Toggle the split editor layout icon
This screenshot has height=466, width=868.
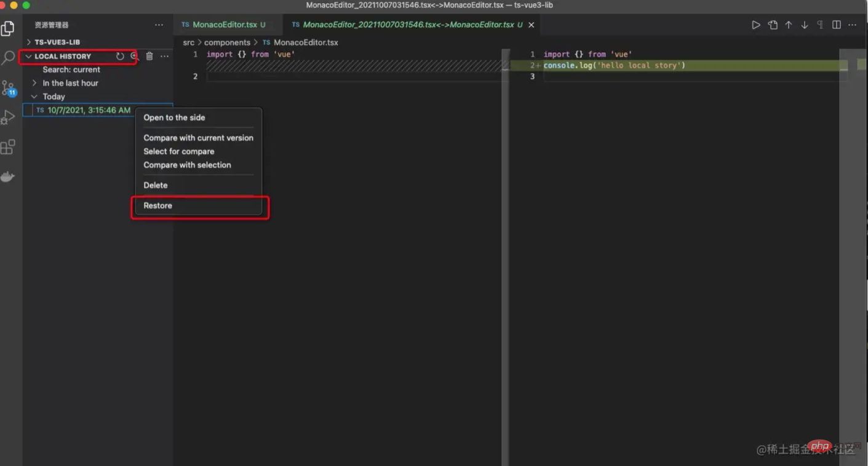tap(837, 25)
